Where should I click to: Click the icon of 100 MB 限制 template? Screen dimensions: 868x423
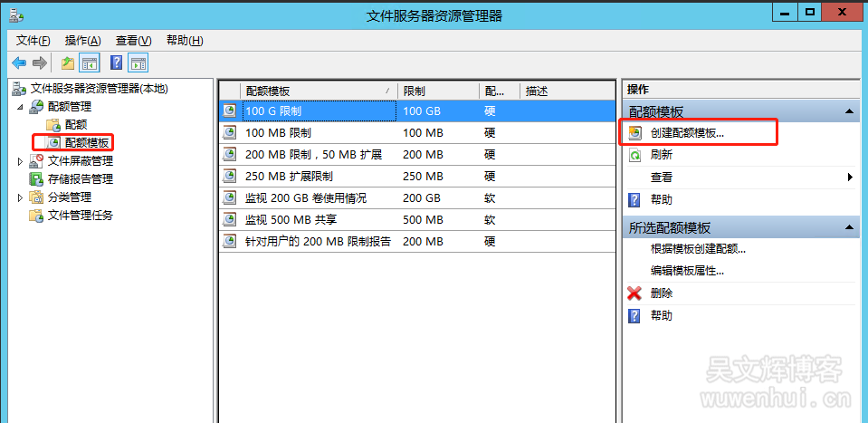click(x=230, y=132)
